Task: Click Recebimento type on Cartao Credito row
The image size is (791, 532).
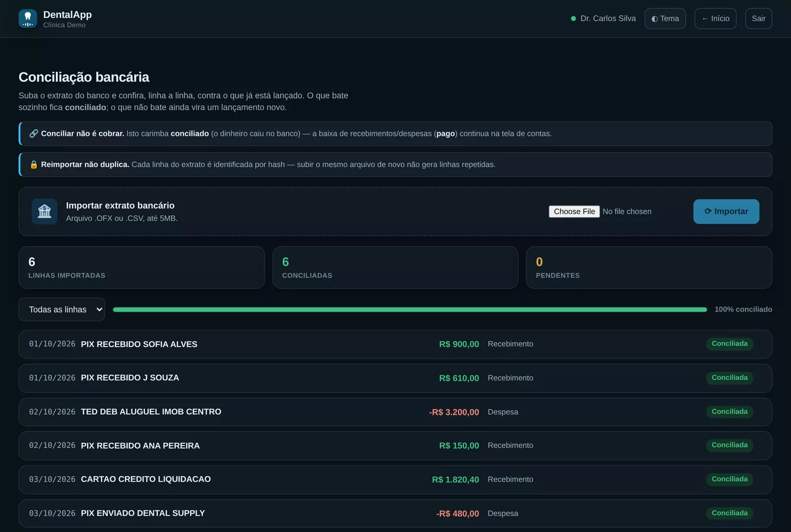Action: [510, 480]
